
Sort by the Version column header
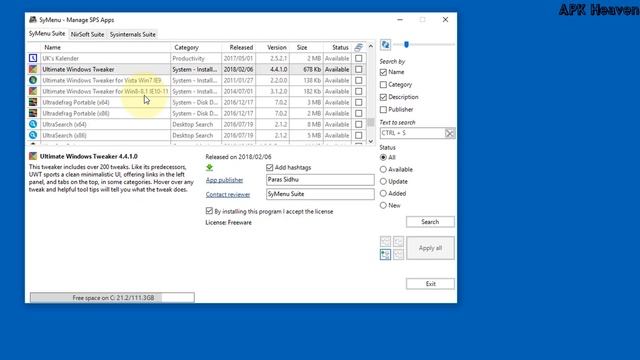(272, 47)
